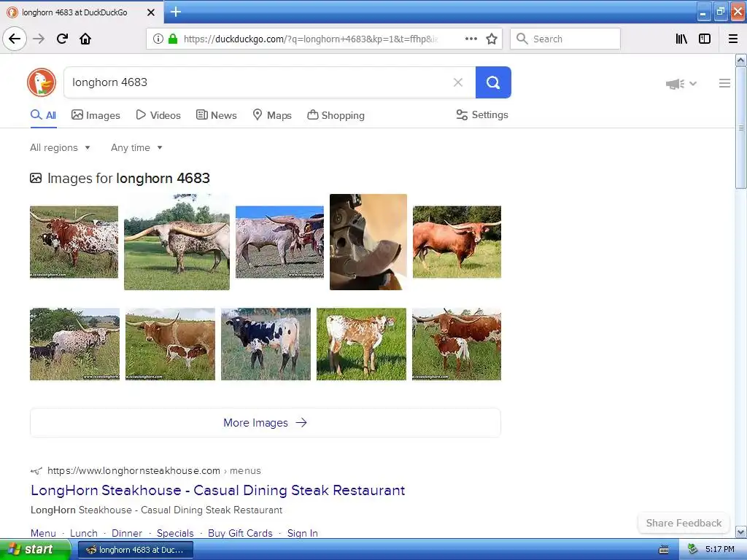This screenshot has height=560, width=747.
Task: Click the taskbar keyboard icon
Action: 664,550
